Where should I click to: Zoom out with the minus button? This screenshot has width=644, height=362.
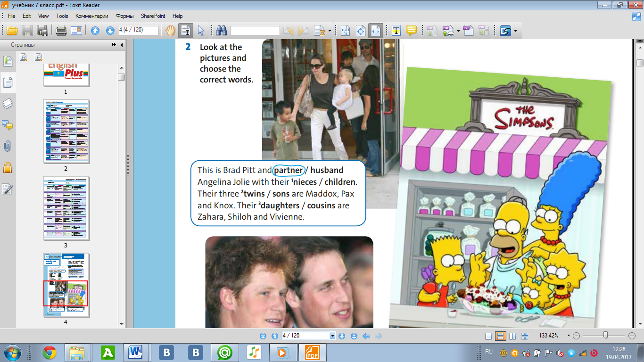[x=577, y=336]
